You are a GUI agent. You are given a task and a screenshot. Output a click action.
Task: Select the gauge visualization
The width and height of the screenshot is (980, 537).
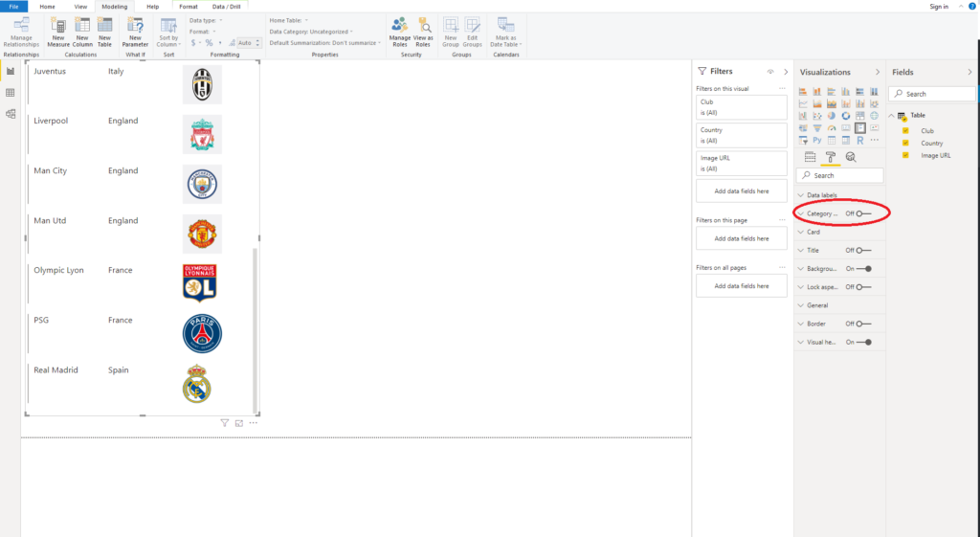[x=832, y=128]
